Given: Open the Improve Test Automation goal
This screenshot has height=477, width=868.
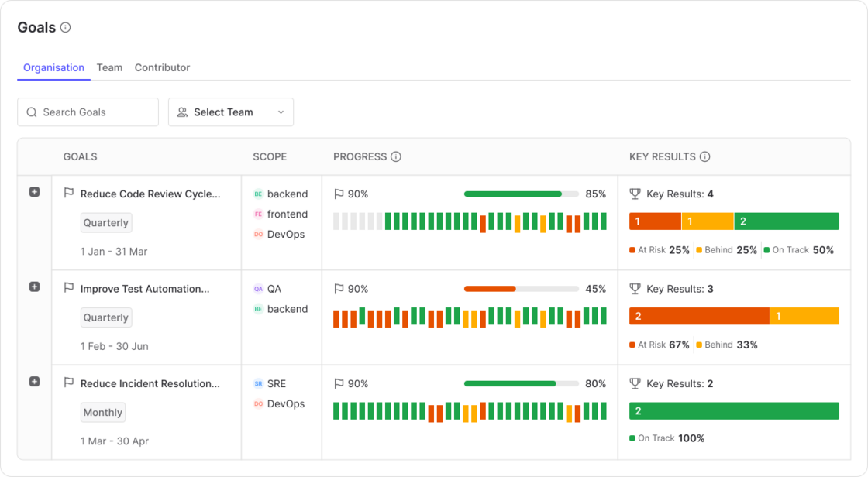Looking at the screenshot, I should tap(145, 289).
